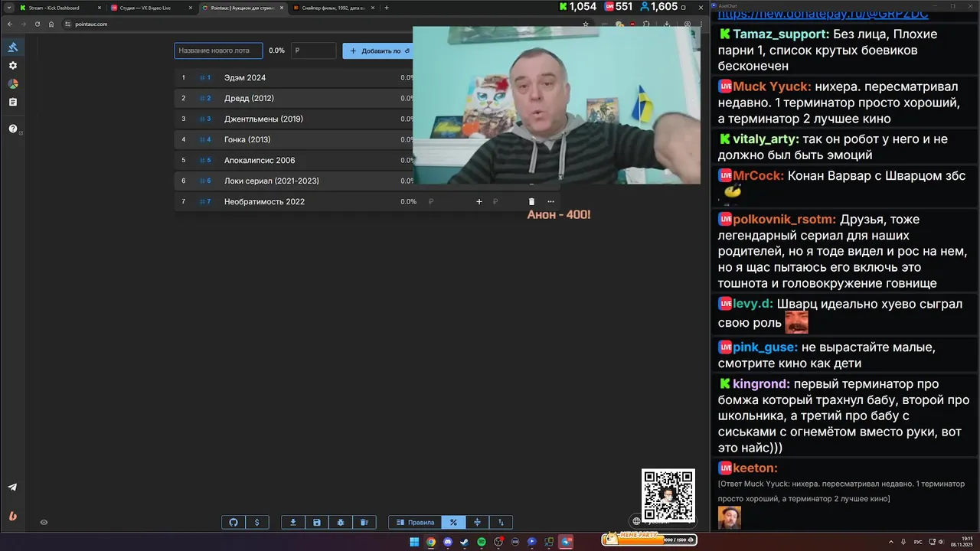Click the dollar sign donate button
This screenshot has height=551, width=980.
tap(256, 523)
